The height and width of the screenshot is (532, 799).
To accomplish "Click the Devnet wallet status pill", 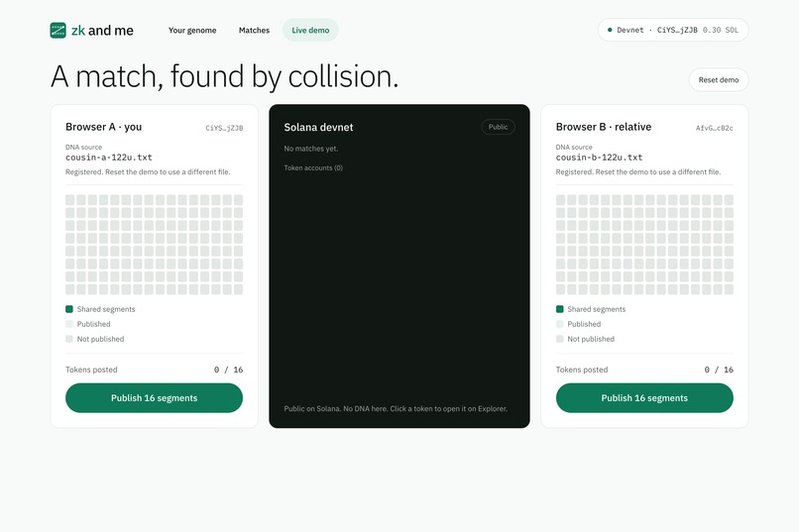I will point(673,30).
